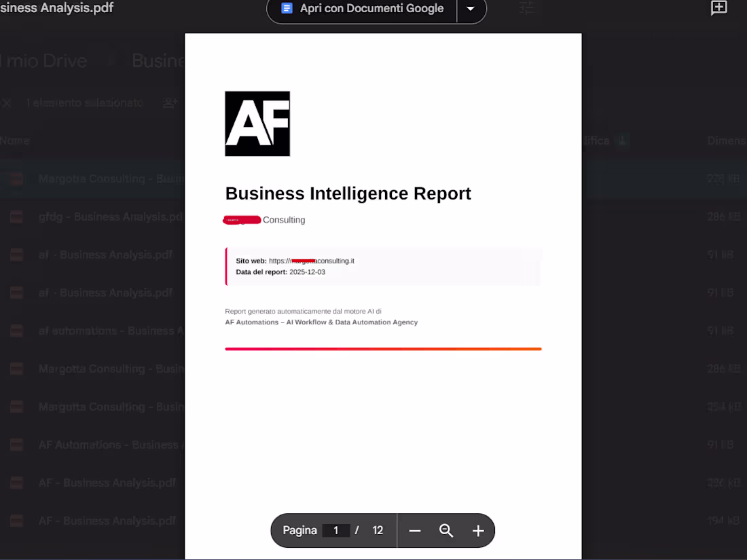
Task: Clear selection using the X icon
Action: (x=7, y=102)
